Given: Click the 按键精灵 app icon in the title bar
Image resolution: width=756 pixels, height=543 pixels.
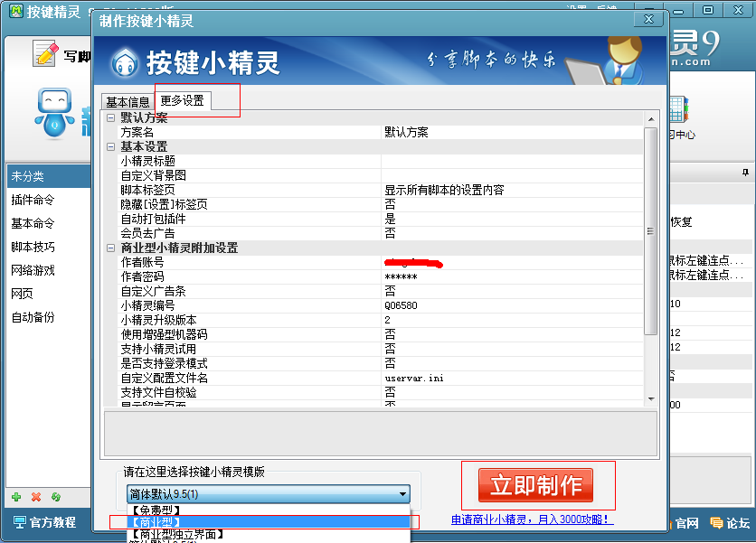Looking at the screenshot, I should point(16,11).
